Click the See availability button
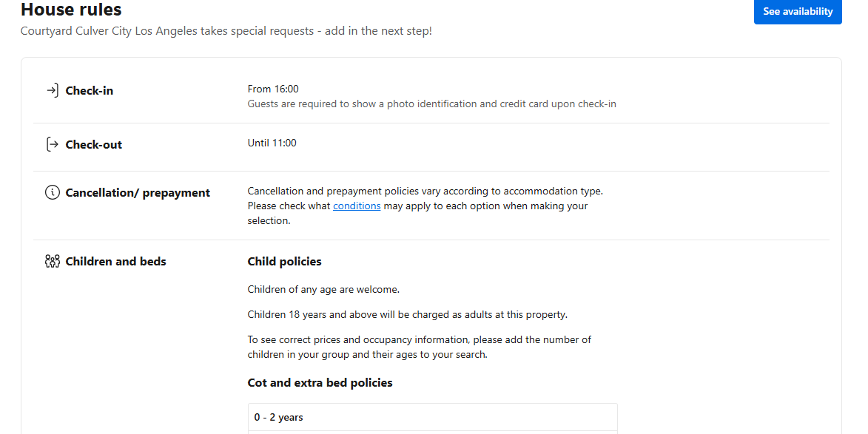 (x=798, y=12)
